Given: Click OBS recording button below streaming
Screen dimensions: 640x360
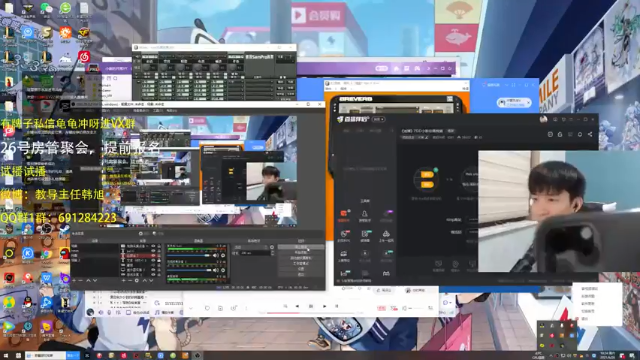Looking at the screenshot, I should [301, 252].
